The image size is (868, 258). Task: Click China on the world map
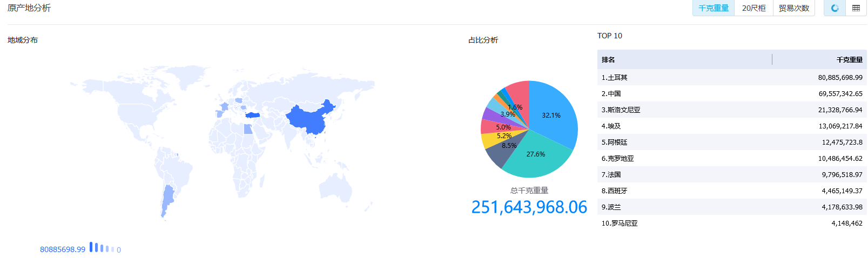tap(308, 119)
